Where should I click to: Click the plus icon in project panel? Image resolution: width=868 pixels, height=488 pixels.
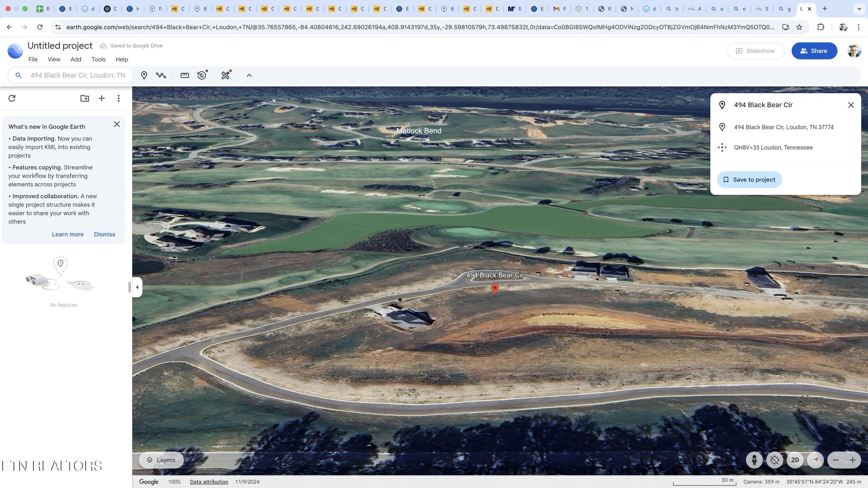pos(102,98)
